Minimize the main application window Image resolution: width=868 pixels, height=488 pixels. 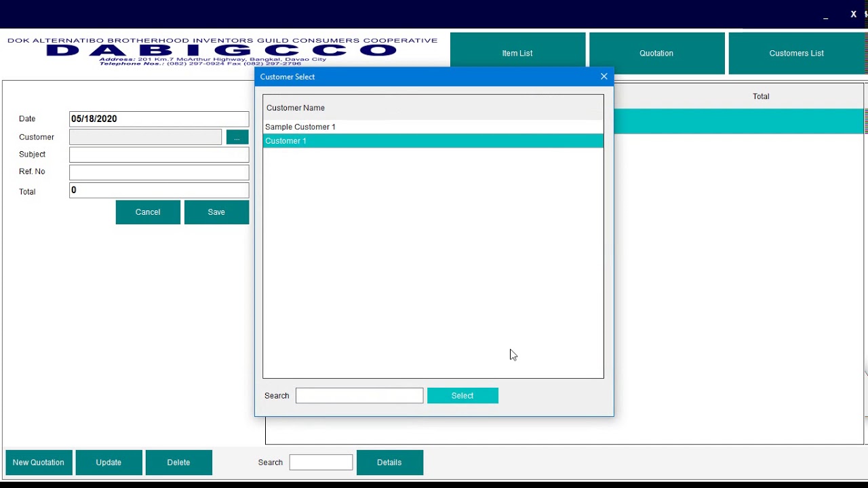(x=825, y=15)
